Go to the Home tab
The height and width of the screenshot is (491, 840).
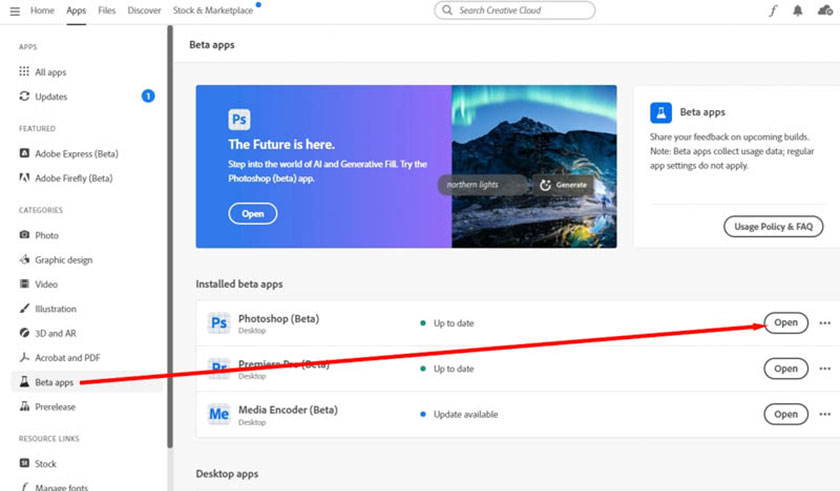point(42,10)
